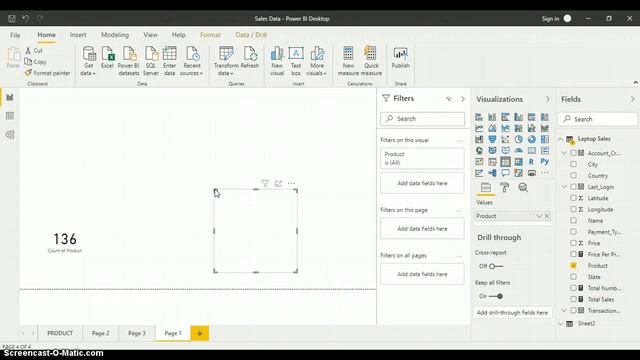This screenshot has width=640, height=360.
Task: Tick the City field checkbox
Action: (x=573, y=164)
